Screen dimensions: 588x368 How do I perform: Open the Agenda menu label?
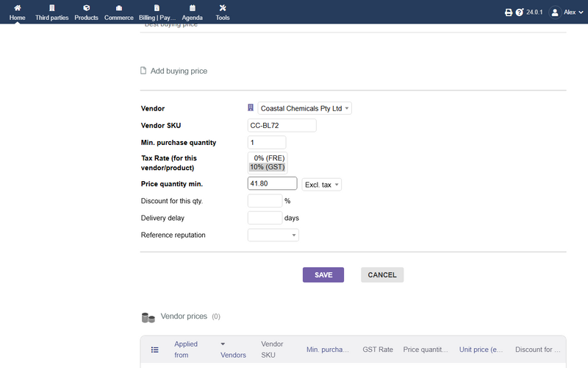click(193, 18)
